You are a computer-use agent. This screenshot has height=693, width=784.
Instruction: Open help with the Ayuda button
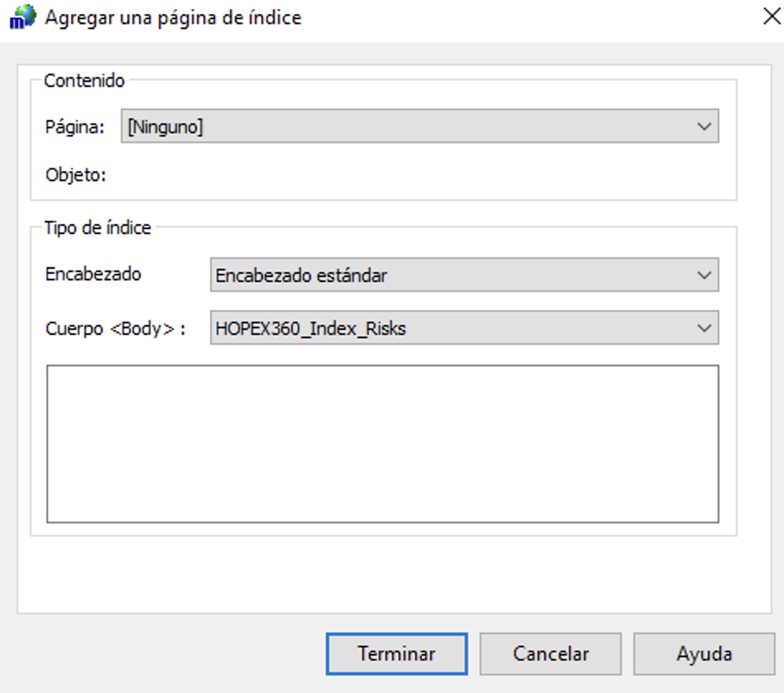click(x=704, y=653)
